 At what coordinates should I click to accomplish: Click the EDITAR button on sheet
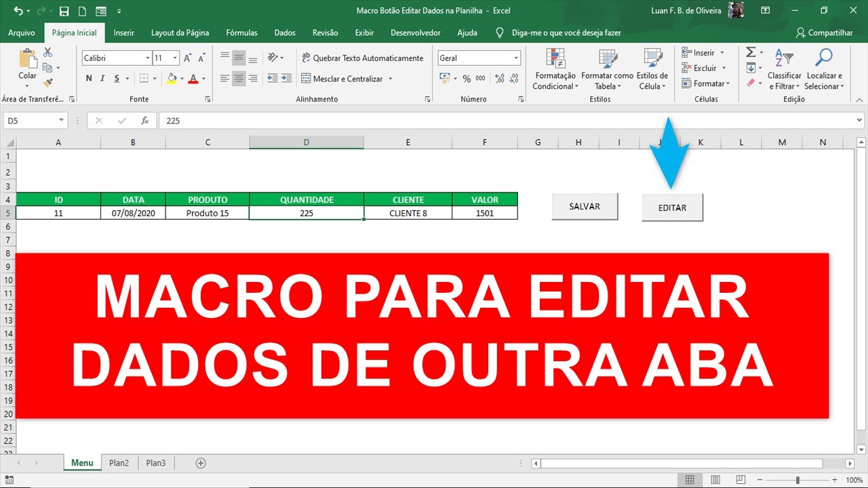[672, 207]
